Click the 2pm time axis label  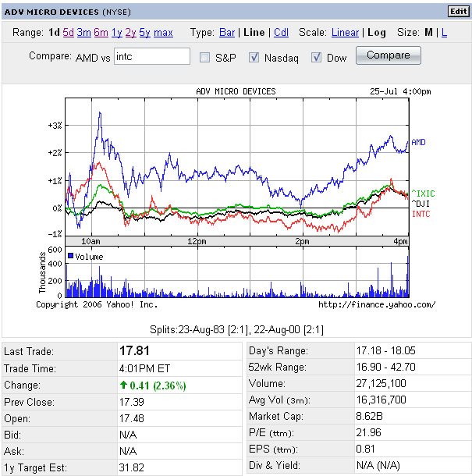coord(303,241)
